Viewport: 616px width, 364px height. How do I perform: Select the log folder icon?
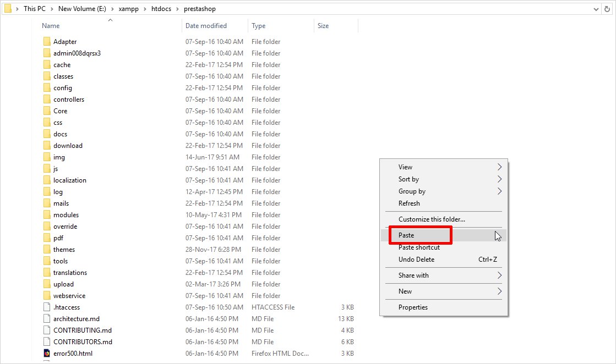coord(47,192)
